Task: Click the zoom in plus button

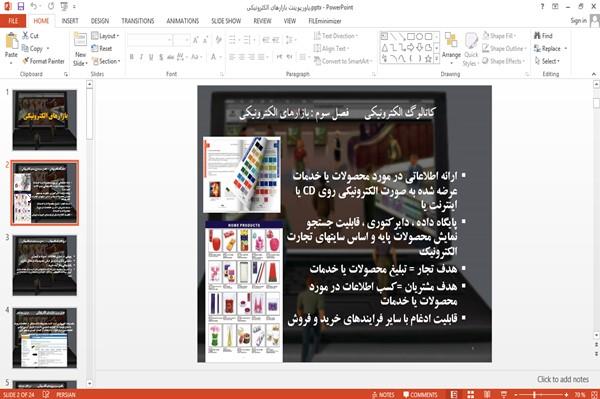Action: (x=566, y=394)
